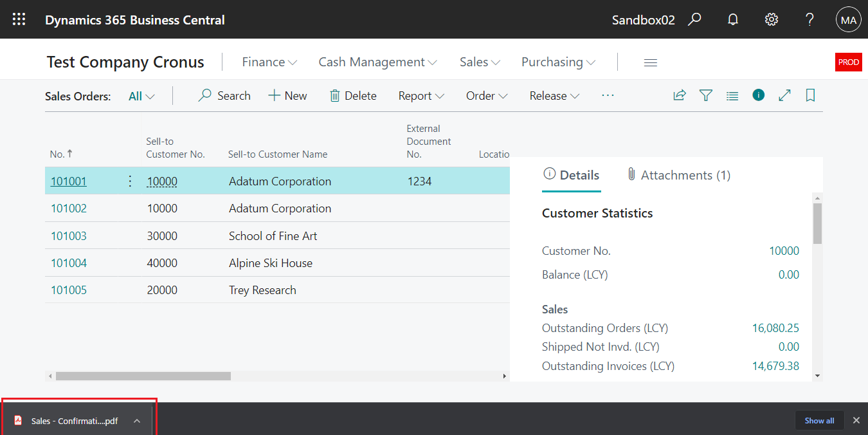Viewport: 868px width, 435px height.
Task: Collapse the downloaded PDF chevron
Action: (136, 420)
